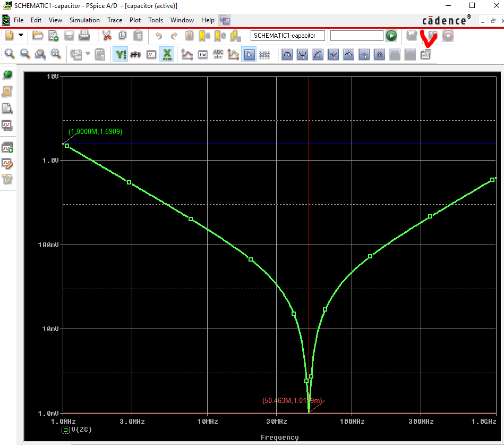Toggle the Log Y Axis button
The image size is (504, 445).
(x=121, y=54)
